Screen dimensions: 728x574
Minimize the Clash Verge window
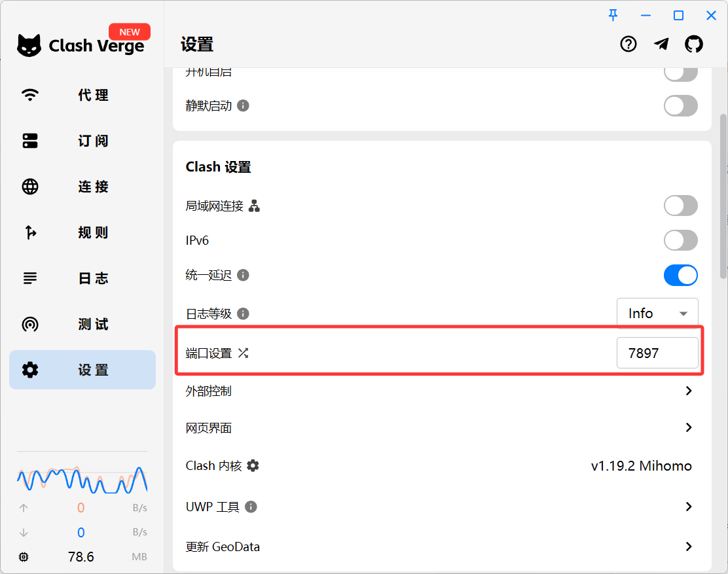tap(646, 15)
